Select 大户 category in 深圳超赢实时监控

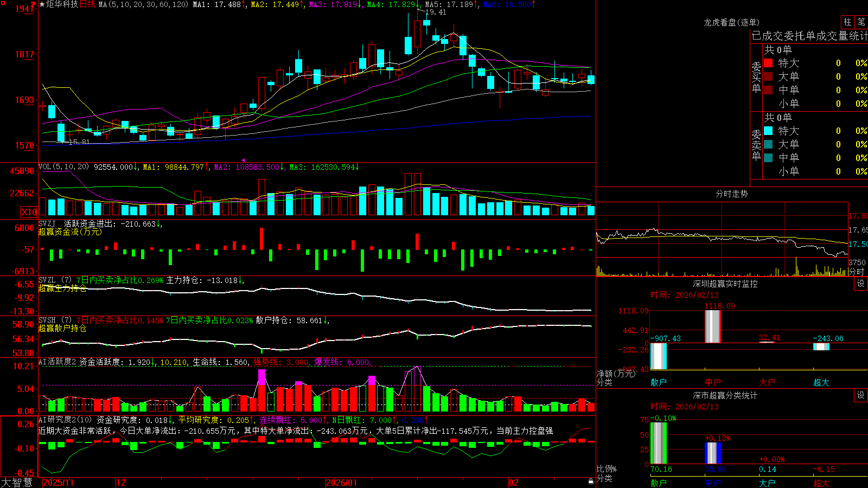[767, 382]
